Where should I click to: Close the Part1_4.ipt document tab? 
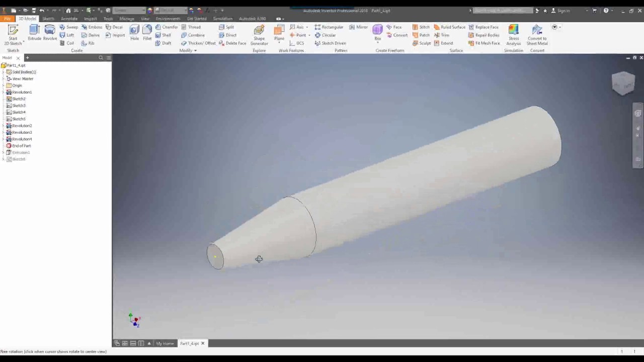click(203, 343)
